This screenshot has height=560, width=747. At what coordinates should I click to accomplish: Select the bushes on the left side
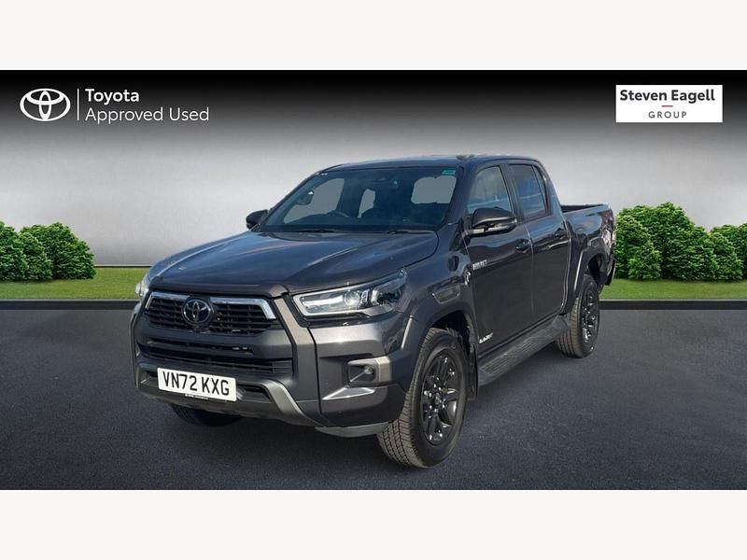(x=46, y=252)
